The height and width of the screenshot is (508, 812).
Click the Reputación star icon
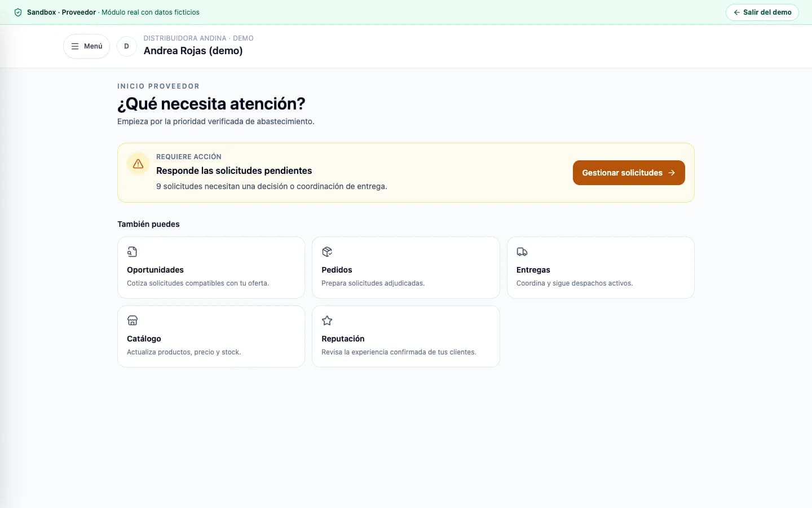tap(327, 321)
